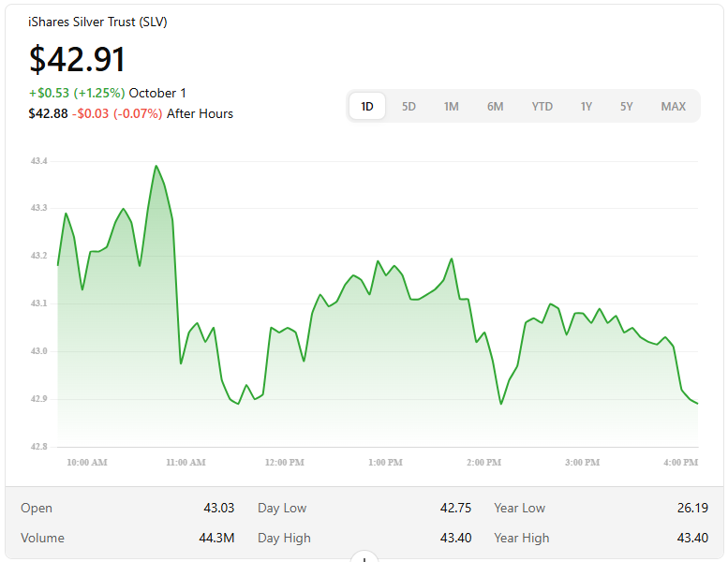Click the 2:00 PM axis label

tap(483, 462)
